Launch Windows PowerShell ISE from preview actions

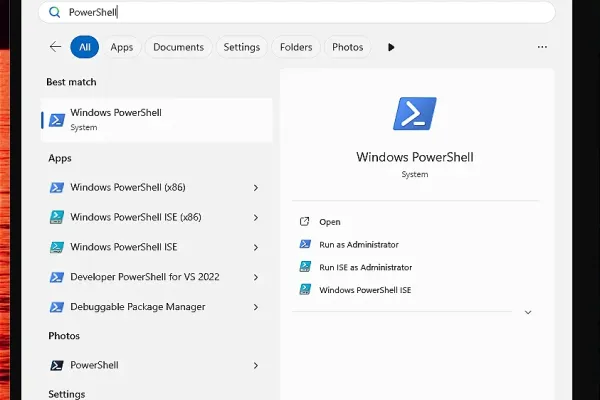pos(365,290)
